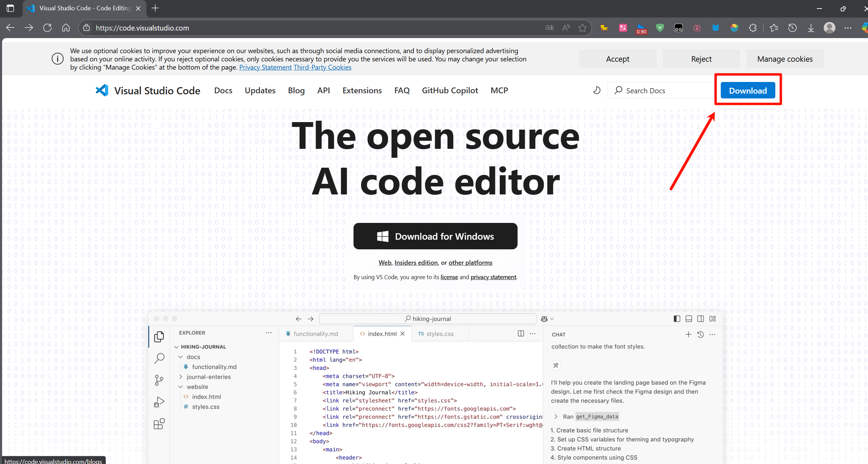Open a new browser tab
This screenshot has width=868, height=464.
155,8
